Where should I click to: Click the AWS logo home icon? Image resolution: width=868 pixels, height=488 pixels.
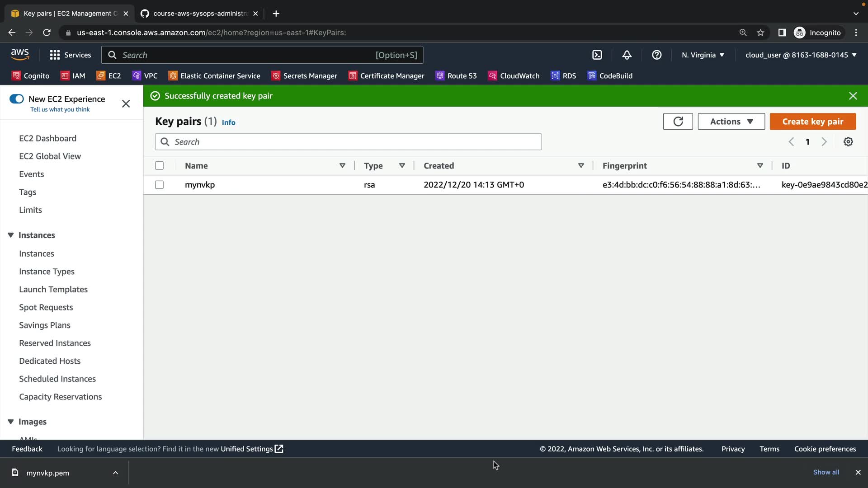[20, 54]
